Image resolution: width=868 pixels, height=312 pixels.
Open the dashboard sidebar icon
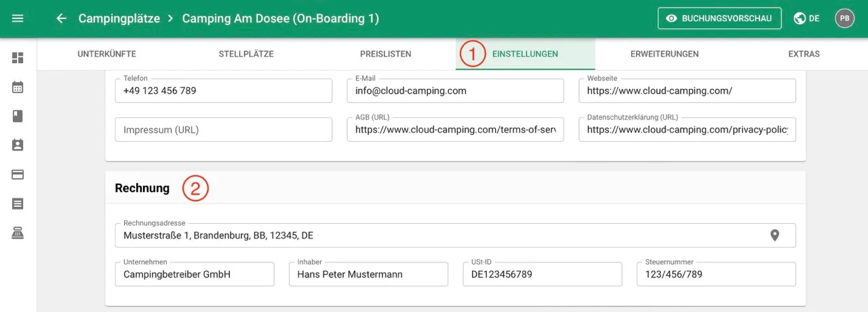pos(18,58)
